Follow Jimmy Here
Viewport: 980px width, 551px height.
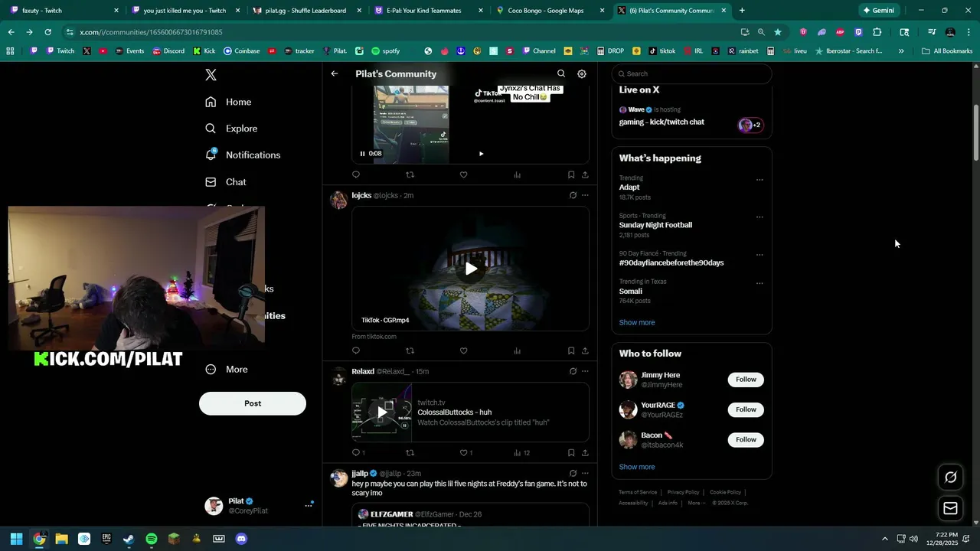(x=746, y=380)
